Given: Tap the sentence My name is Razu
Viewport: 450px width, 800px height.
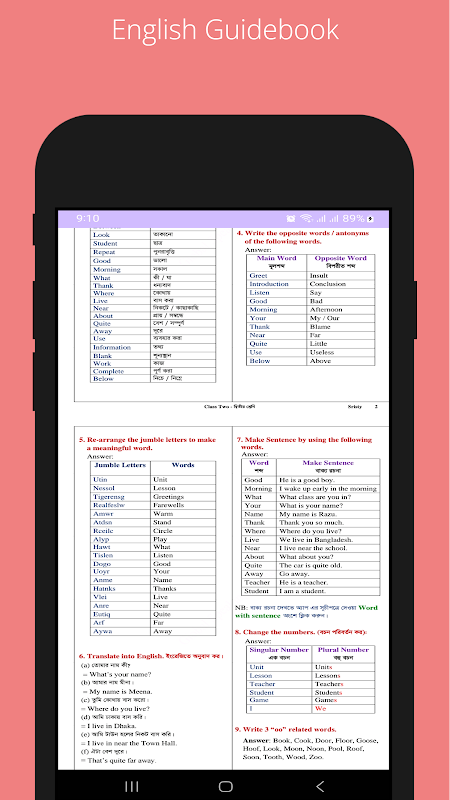Looking at the screenshot, I should [308, 514].
